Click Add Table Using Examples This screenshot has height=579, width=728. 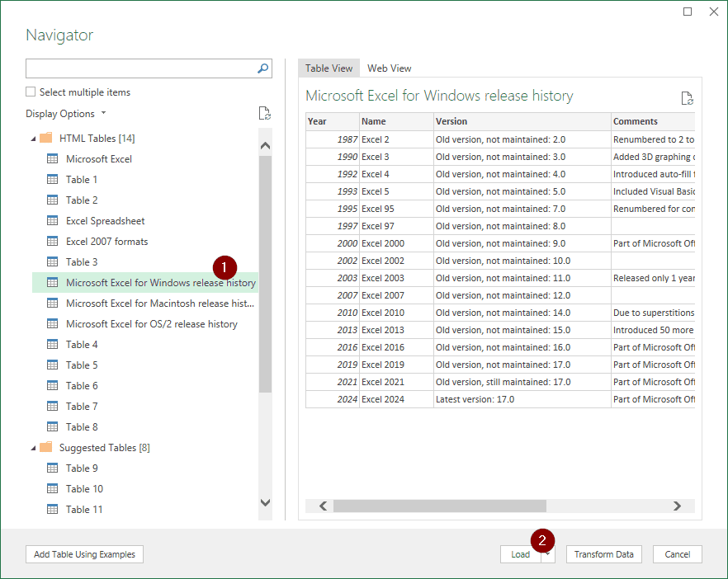point(84,554)
